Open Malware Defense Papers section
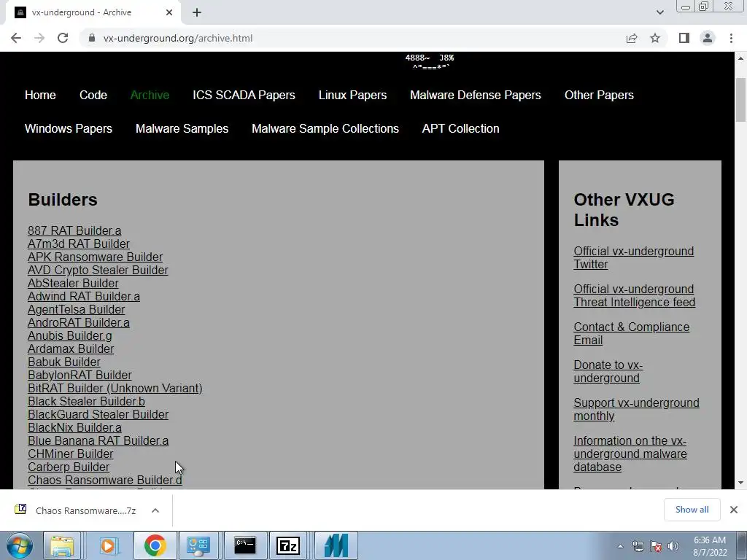 click(x=476, y=95)
